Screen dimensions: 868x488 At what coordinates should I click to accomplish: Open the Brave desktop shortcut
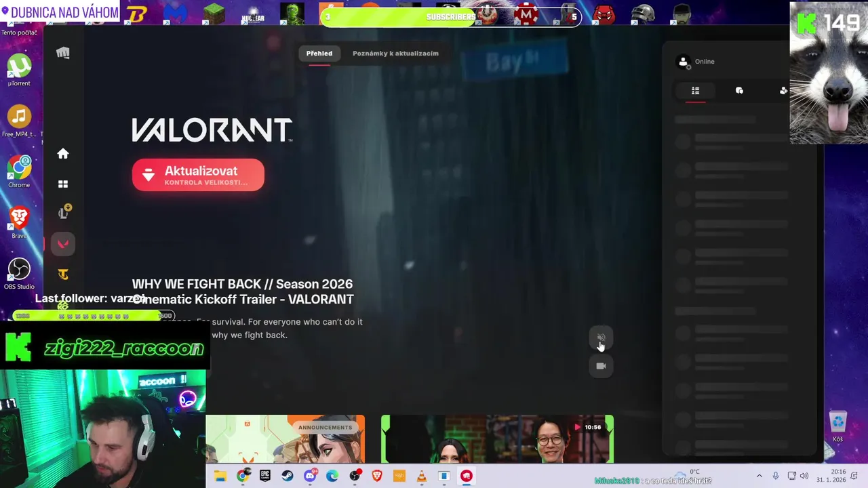tap(19, 222)
